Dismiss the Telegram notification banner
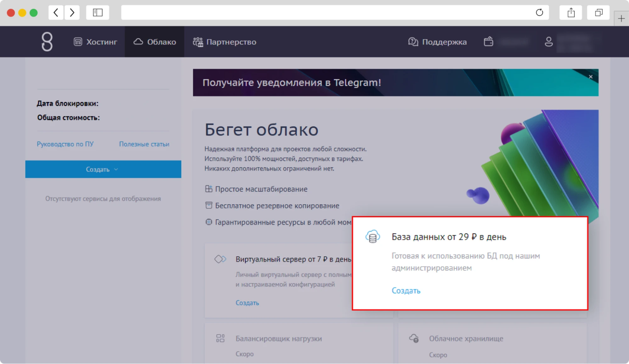This screenshot has width=629, height=364. point(591,76)
